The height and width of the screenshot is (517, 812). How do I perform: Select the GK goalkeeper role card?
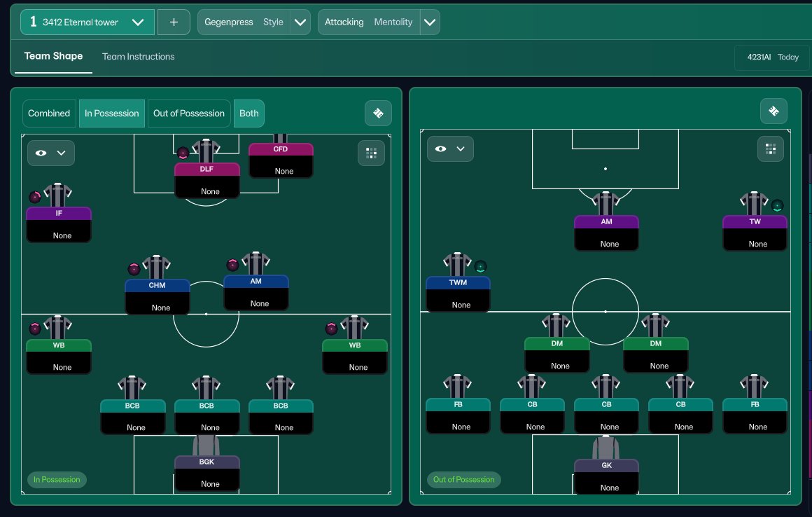click(606, 476)
